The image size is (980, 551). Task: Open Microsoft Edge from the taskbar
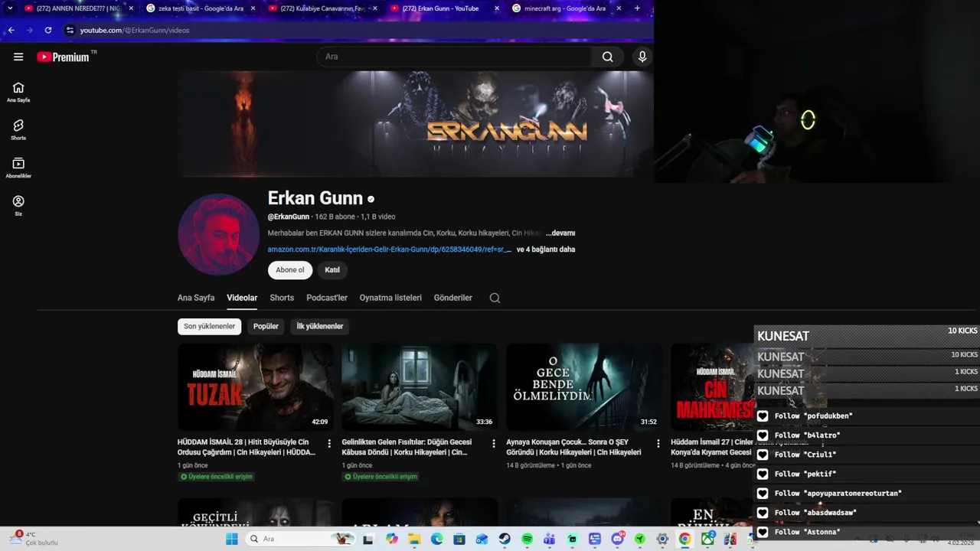pos(436,539)
